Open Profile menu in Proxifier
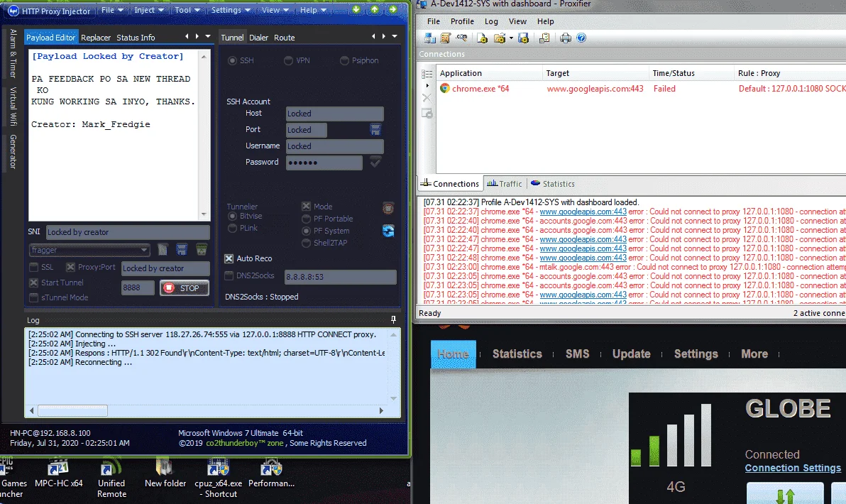846x504 pixels. coord(462,21)
